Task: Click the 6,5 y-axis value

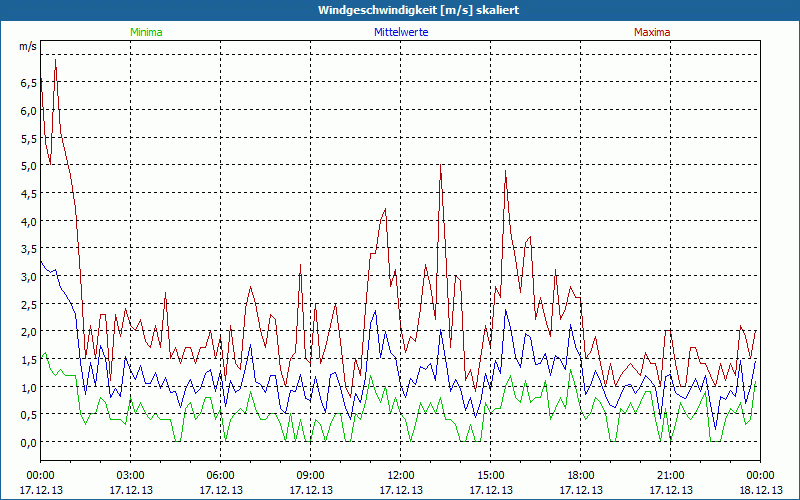Action: pyautogui.click(x=28, y=83)
